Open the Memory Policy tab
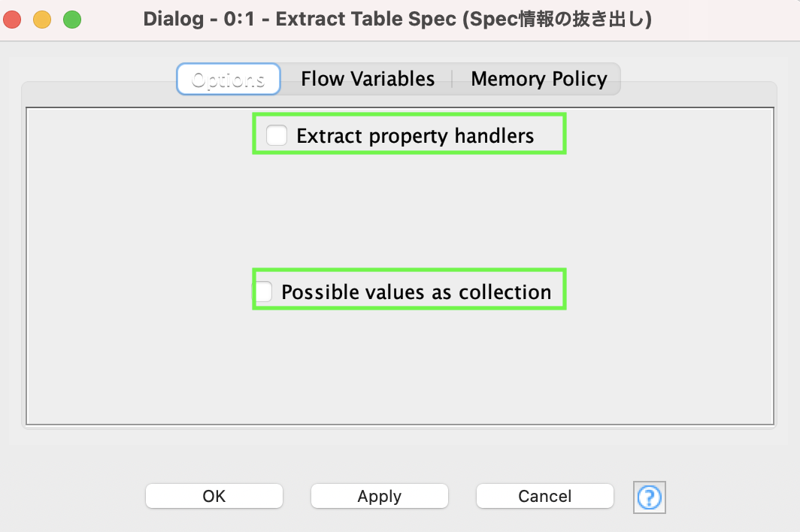The height and width of the screenshot is (532, 800). click(x=538, y=78)
